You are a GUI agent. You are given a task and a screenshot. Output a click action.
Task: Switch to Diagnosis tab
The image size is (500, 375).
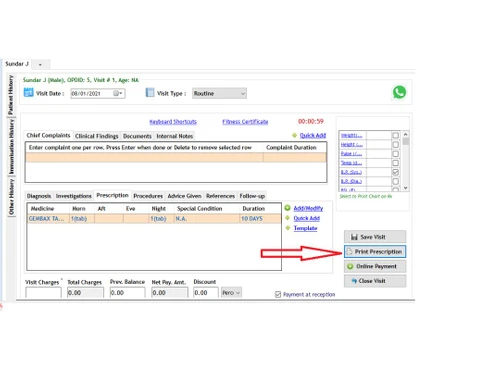pyautogui.click(x=39, y=196)
